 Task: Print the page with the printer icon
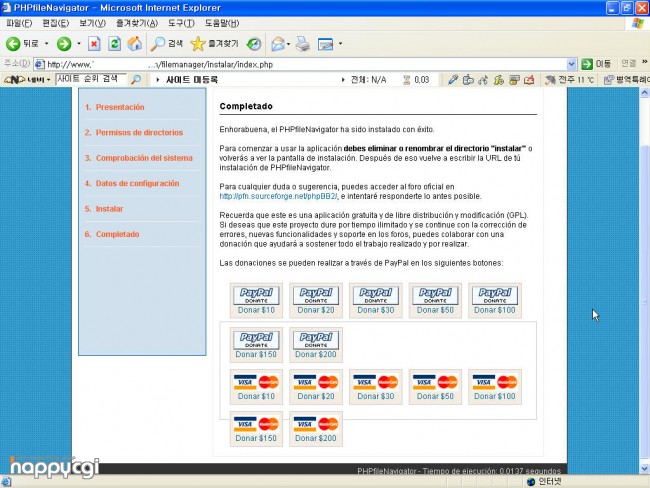(x=303, y=44)
